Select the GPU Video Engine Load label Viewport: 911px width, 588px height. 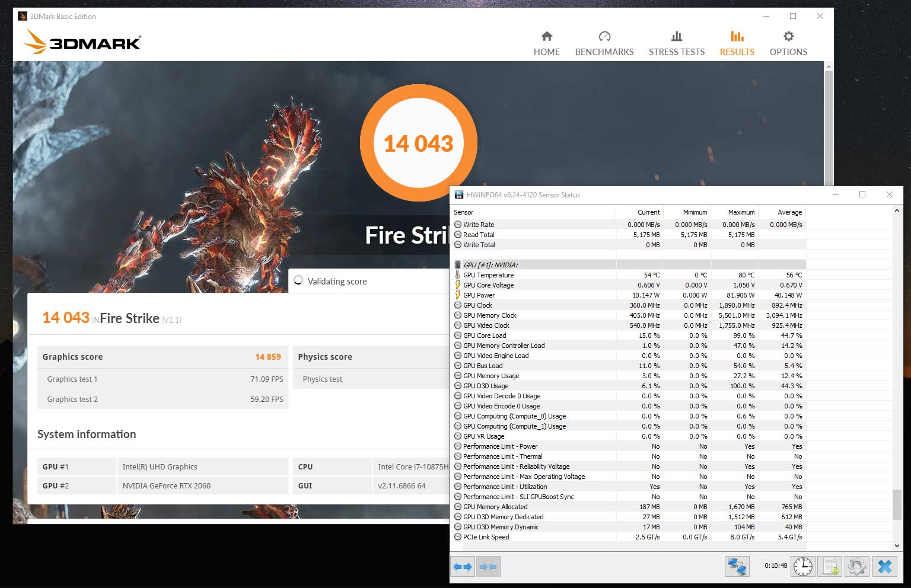[x=496, y=356]
